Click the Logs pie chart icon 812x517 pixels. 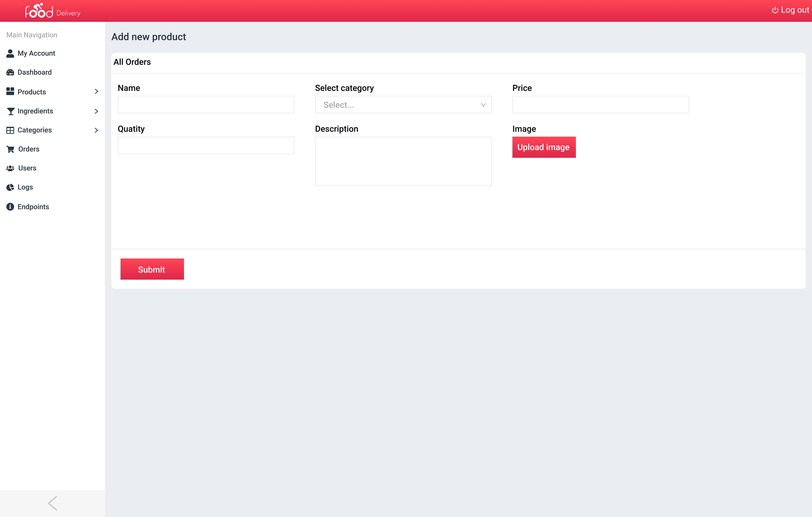10,187
